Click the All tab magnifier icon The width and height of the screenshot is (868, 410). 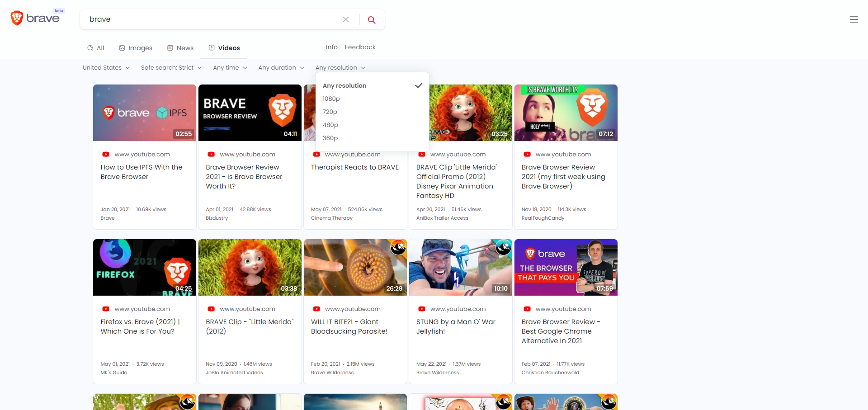(90, 48)
